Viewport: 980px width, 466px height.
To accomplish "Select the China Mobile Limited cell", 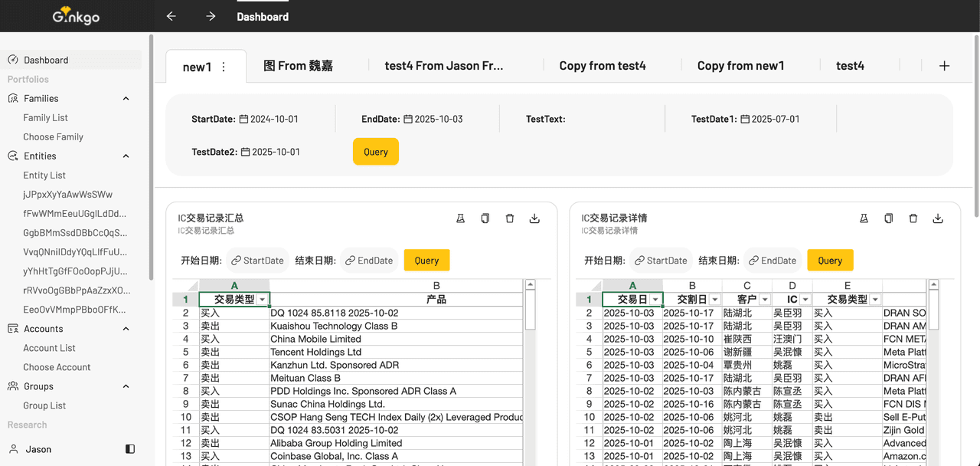I will pos(397,339).
